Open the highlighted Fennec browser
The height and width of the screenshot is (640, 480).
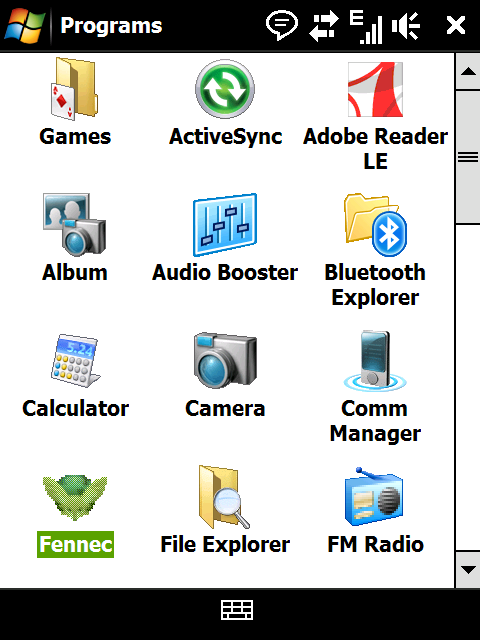click(75, 515)
